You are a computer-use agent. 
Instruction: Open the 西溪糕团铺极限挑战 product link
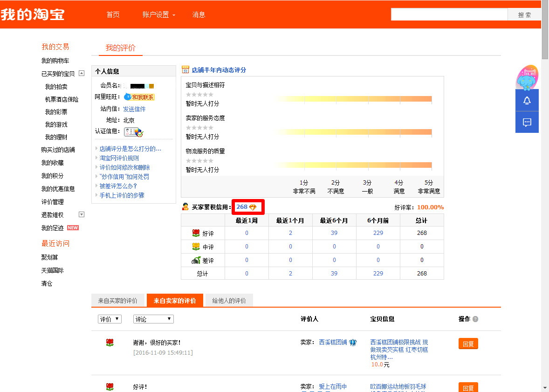click(x=399, y=350)
